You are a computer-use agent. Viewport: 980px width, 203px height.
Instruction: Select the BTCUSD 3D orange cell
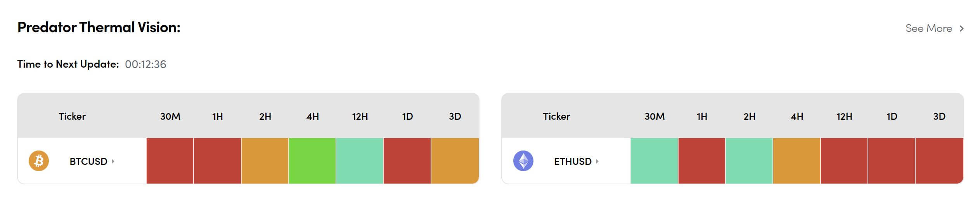[x=455, y=161]
